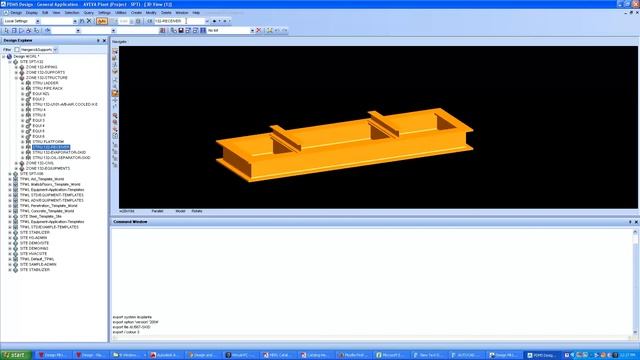Click the Parallel label below the 3D view
Image resolution: width=640 pixels, height=360 pixels.
(158, 211)
